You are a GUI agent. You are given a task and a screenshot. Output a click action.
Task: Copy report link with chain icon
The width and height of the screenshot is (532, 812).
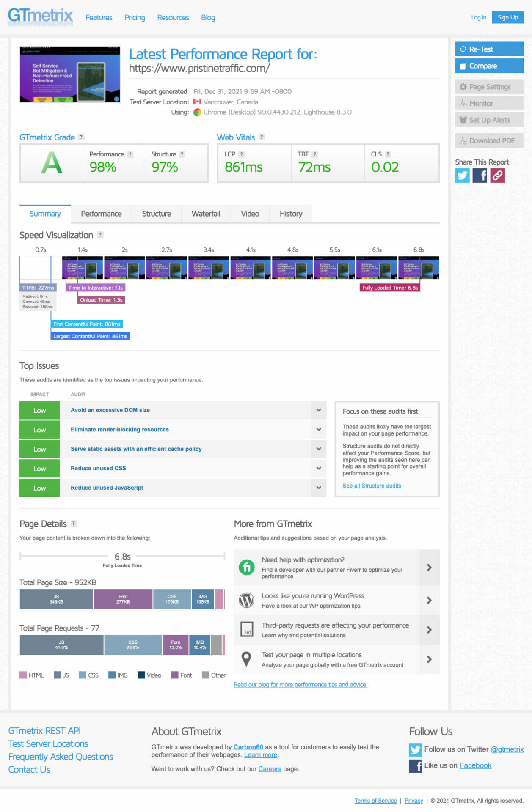pos(497,176)
